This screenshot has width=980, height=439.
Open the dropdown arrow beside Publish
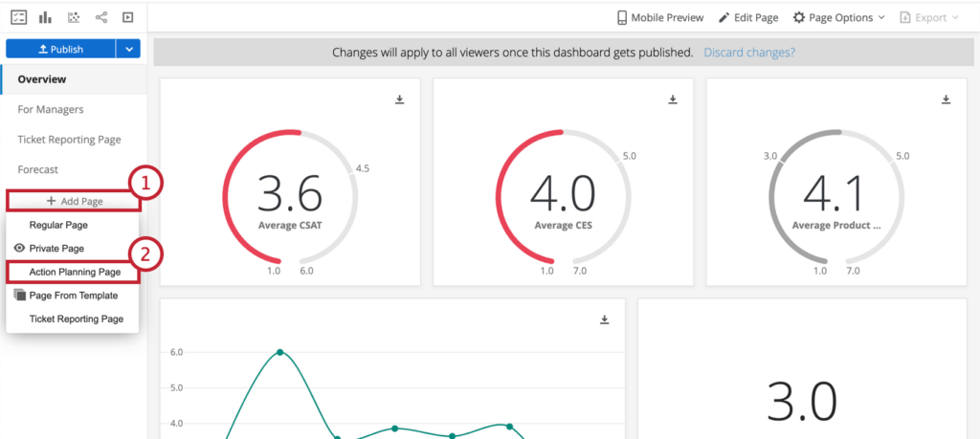[x=129, y=49]
